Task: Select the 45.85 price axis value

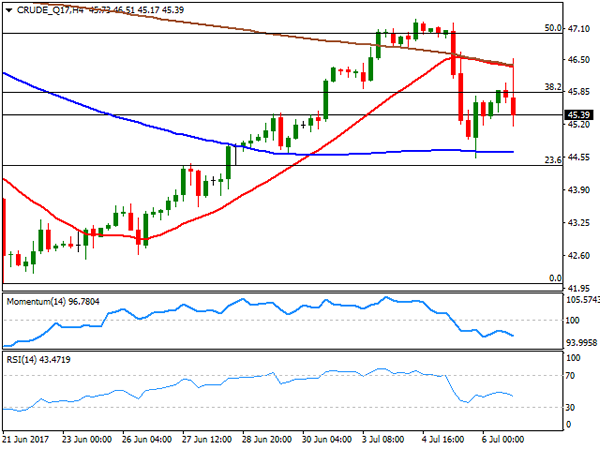Action: (579, 92)
